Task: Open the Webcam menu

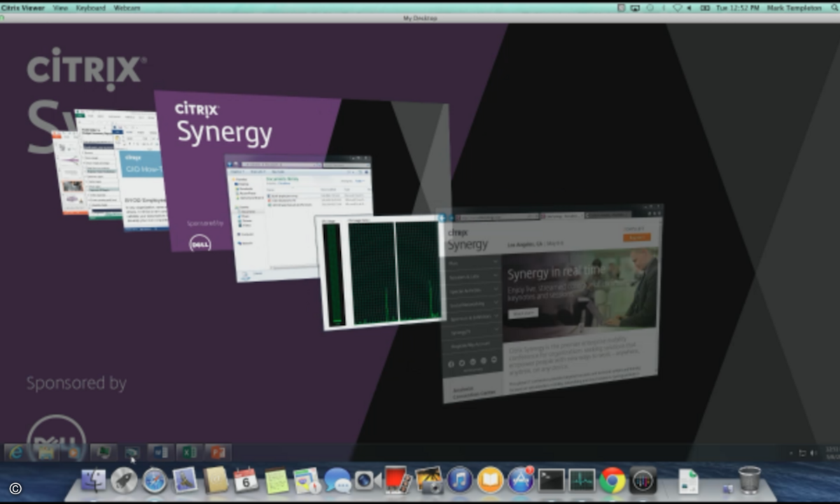Action: (127, 8)
